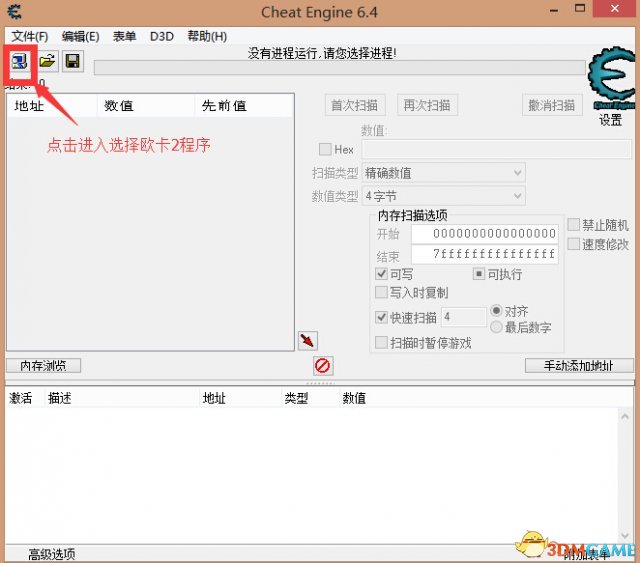This screenshot has width=640, height=563.
Task: Select the 最后数字 radio button
Action: click(x=497, y=327)
